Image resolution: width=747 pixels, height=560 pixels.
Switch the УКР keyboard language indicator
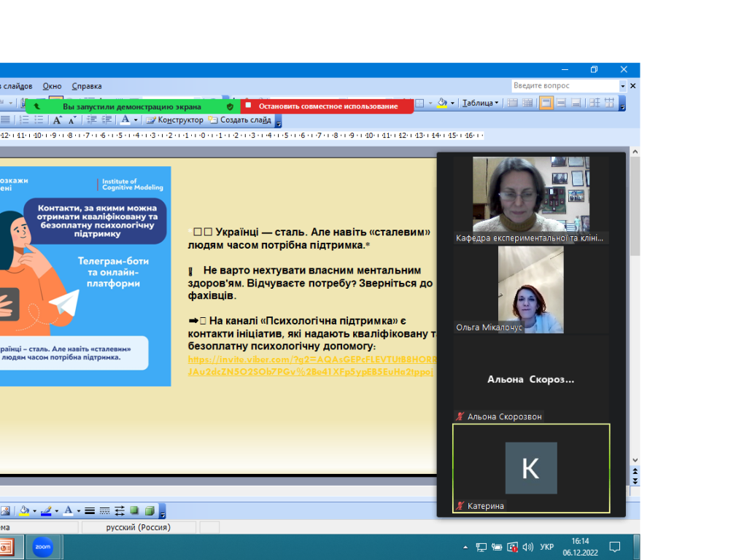coord(547,547)
